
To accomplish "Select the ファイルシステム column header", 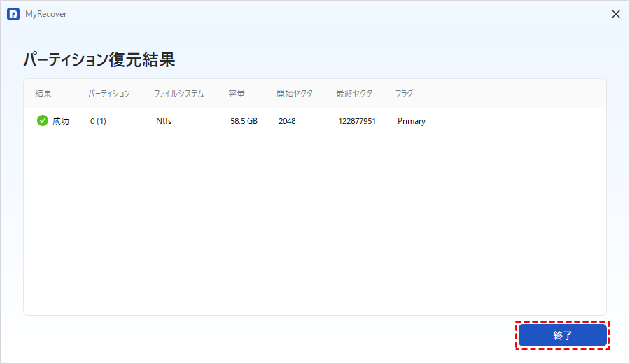I will [178, 94].
